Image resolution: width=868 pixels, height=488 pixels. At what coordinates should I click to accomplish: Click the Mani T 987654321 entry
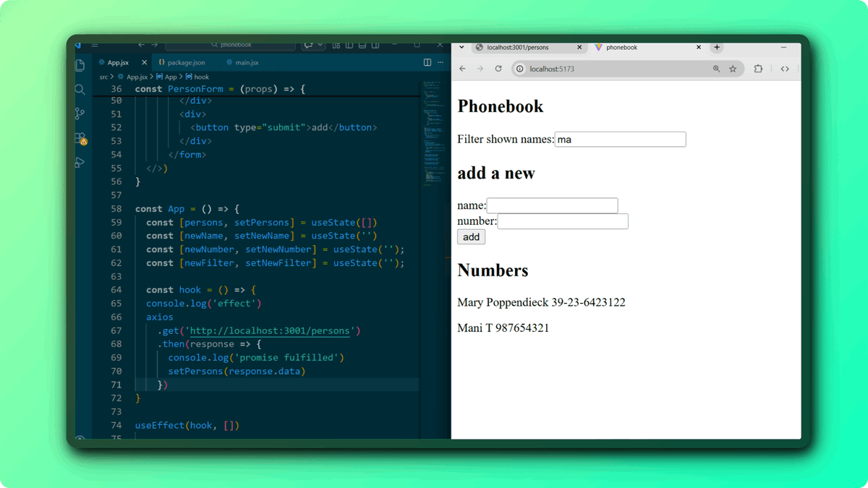pos(503,328)
